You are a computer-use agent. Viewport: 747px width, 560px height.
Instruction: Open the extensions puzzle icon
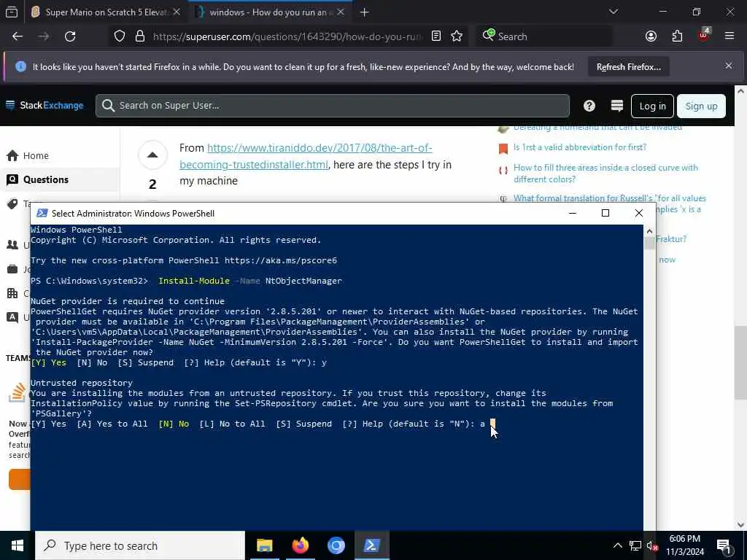pos(677,36)
